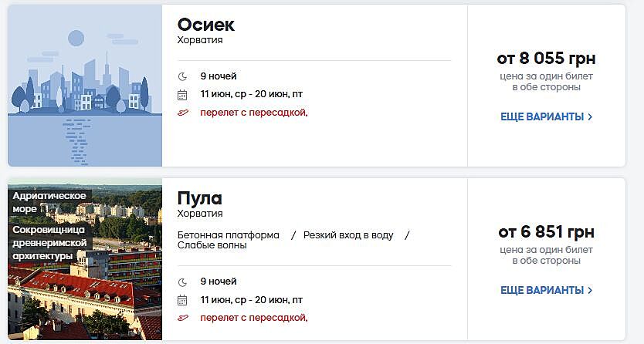The width and height of the screenshot is (644, 344).
Task: Click the airplane icon in Пула card
Action: (182, 318)
